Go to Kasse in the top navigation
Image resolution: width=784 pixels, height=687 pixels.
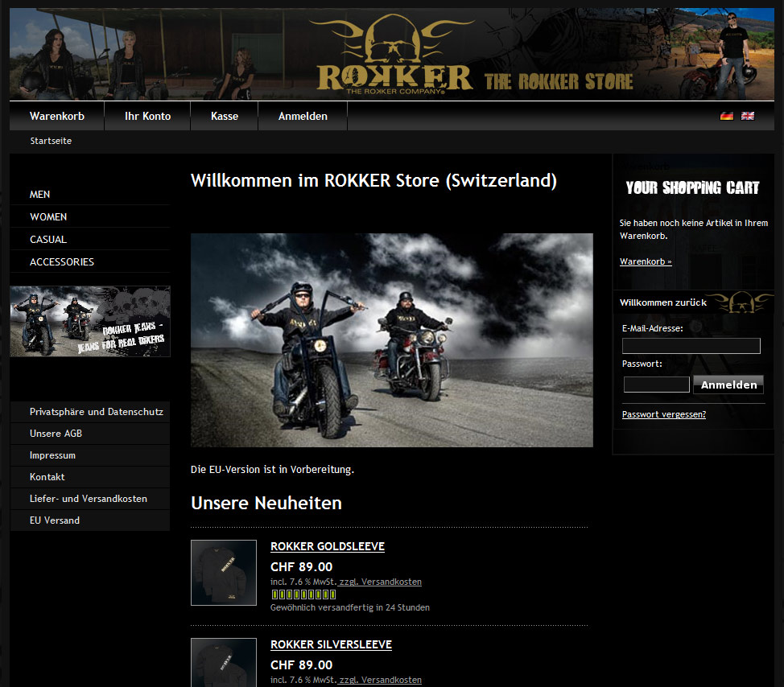click(x=225, y=116)
